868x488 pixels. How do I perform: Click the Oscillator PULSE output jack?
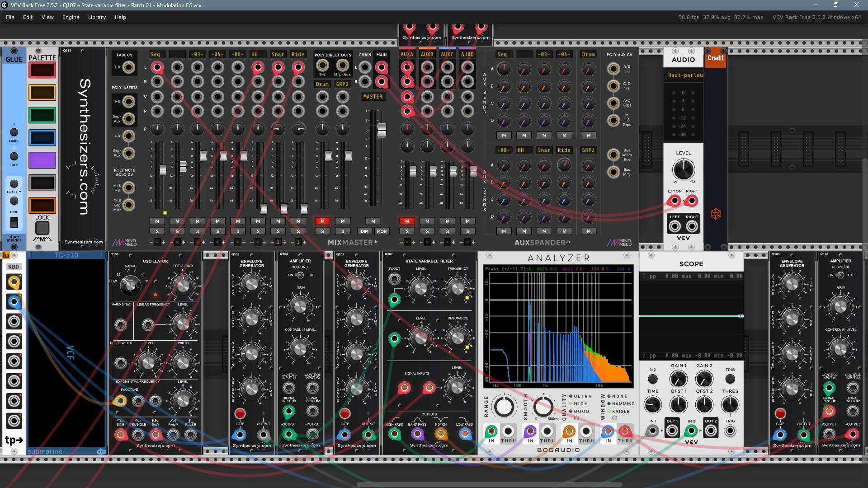pyautogui.click(x=191, y=435)
